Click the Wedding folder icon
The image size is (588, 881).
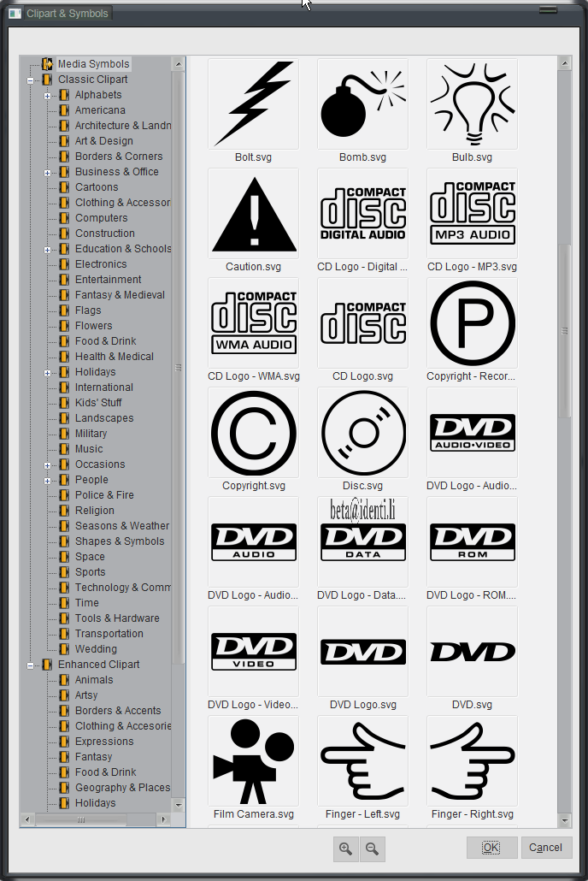(65, 649)
